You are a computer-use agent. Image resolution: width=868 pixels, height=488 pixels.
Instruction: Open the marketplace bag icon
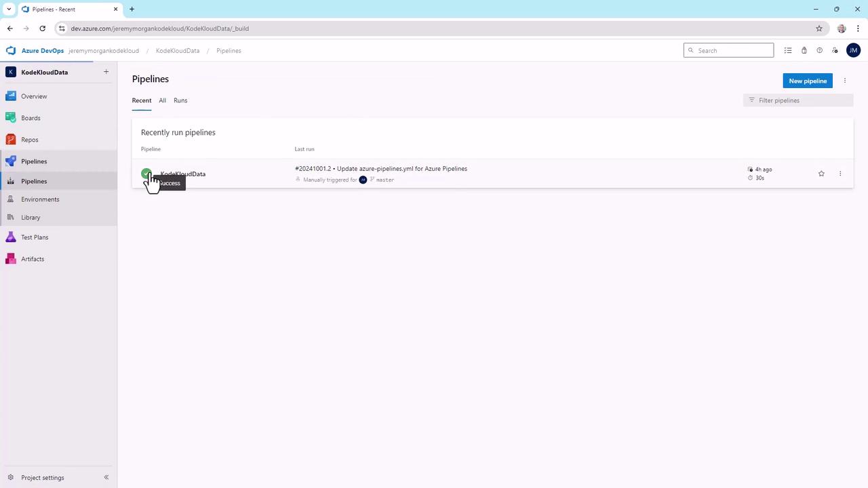804,50
